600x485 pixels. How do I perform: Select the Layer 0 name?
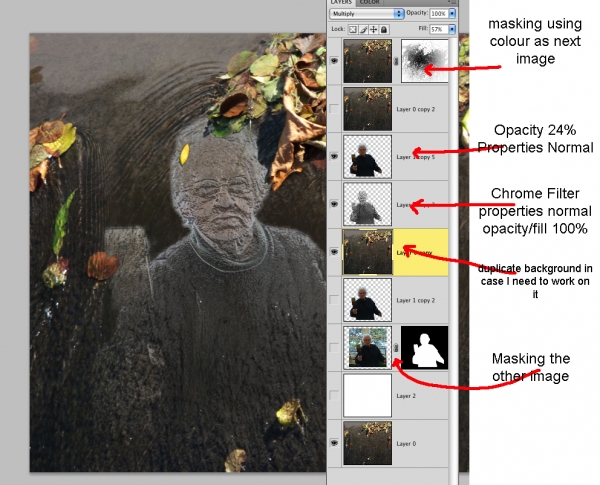pos(406,444)
